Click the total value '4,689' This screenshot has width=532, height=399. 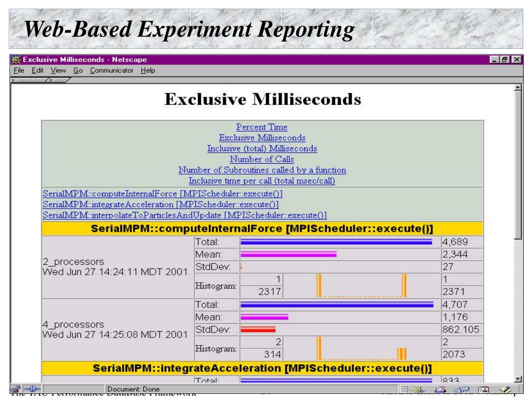coord(455,242)
